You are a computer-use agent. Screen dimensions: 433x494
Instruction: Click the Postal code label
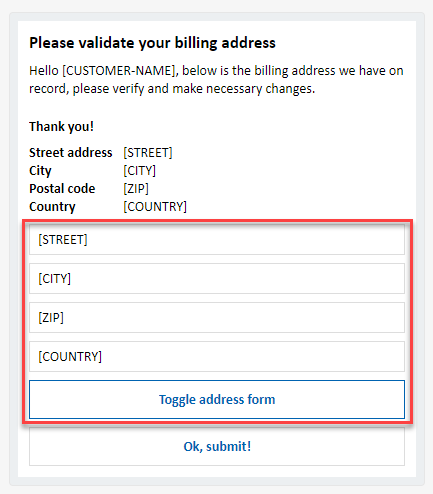click(62, 189)
